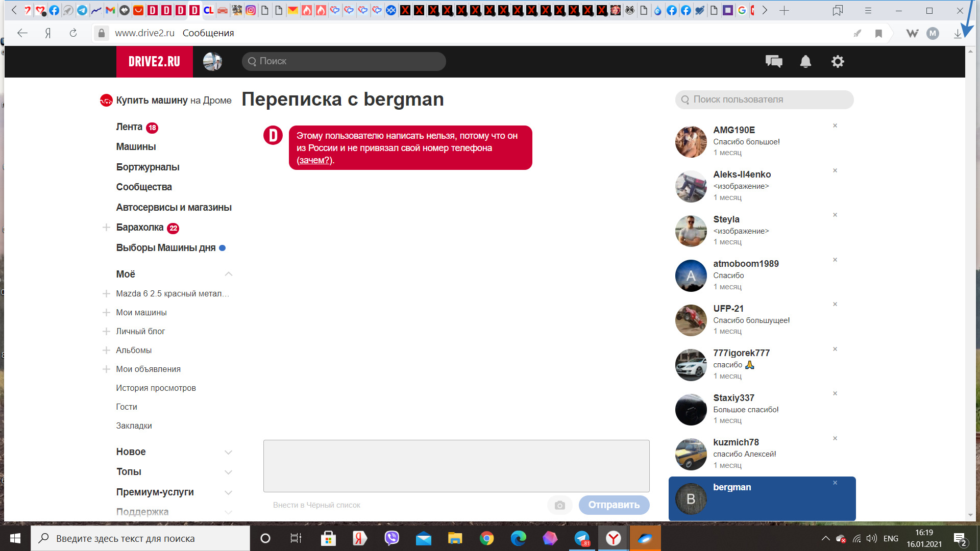This screenshot has height=551, width=980.
Task: Open user profile avatar in header
Action: (x=212, y=62)
